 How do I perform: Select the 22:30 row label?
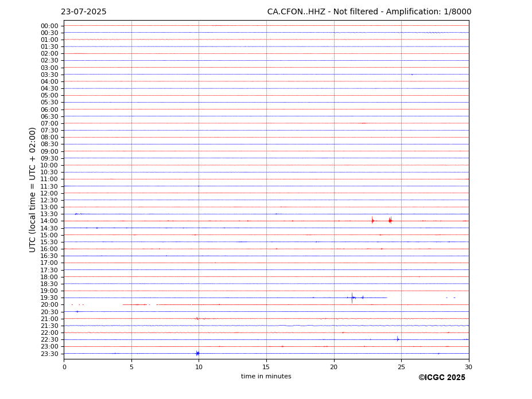click(x=49, y=340)
